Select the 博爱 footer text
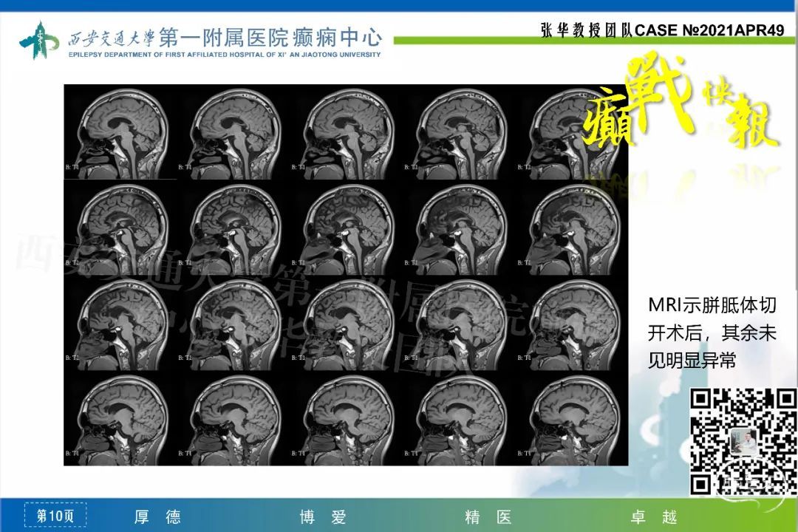The height and width of the screenshot is (532, 798). [x=323, y=516]
